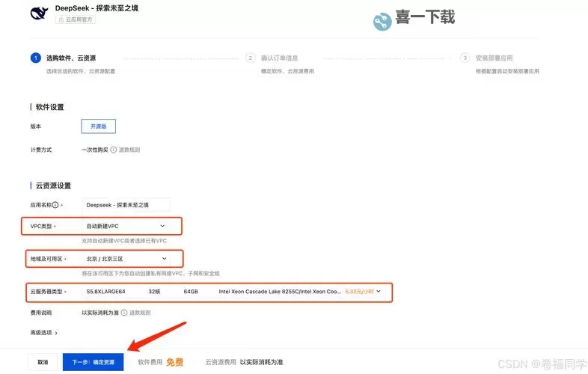Click 退款规则 link beside 一次性购买

129,150
